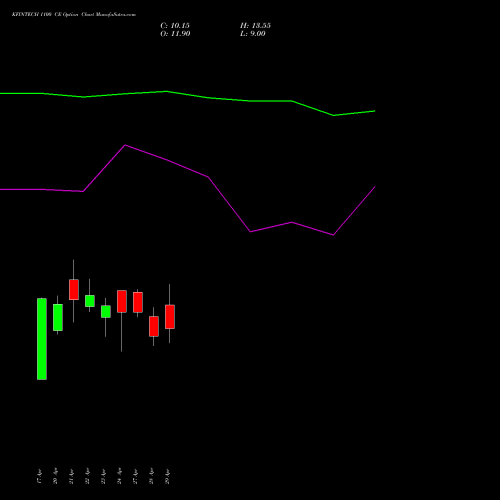Click the 28 Apr date axis label
The image size is (500, 500).
151,477
